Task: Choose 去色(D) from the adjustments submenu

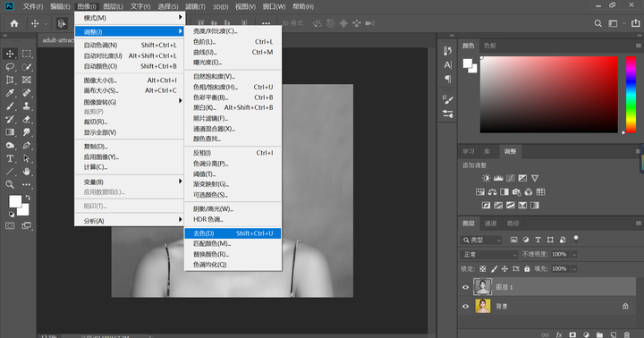Action: click(x=233, y=233)
